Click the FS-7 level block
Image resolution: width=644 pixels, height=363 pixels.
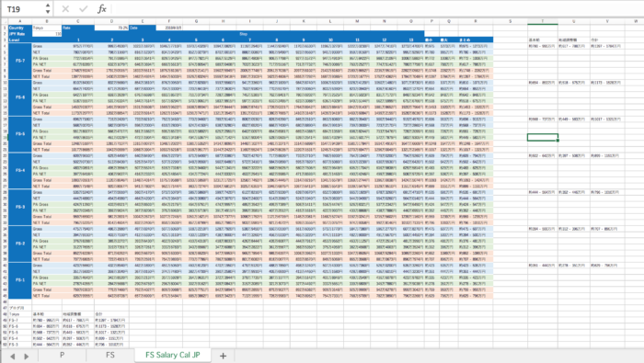pos(19,62)
